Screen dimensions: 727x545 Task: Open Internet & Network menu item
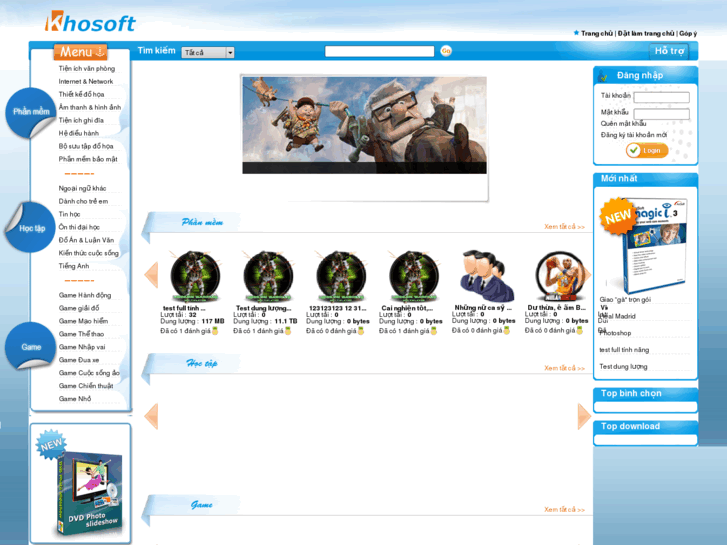pyautogui.click(x=86, y=82)
